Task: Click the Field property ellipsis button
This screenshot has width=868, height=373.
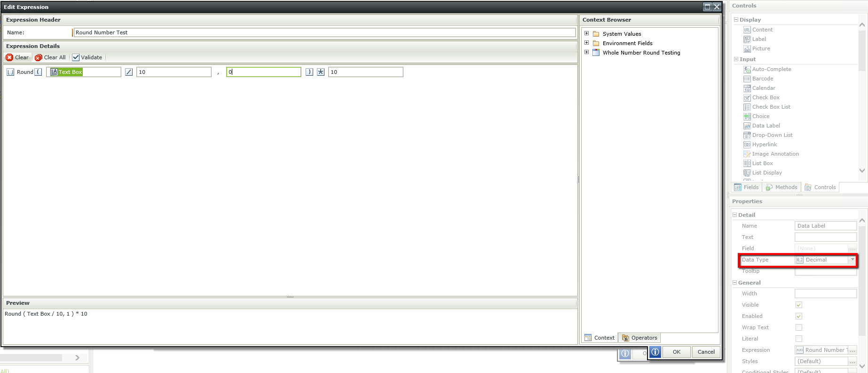Action: (x=852, y=248)
